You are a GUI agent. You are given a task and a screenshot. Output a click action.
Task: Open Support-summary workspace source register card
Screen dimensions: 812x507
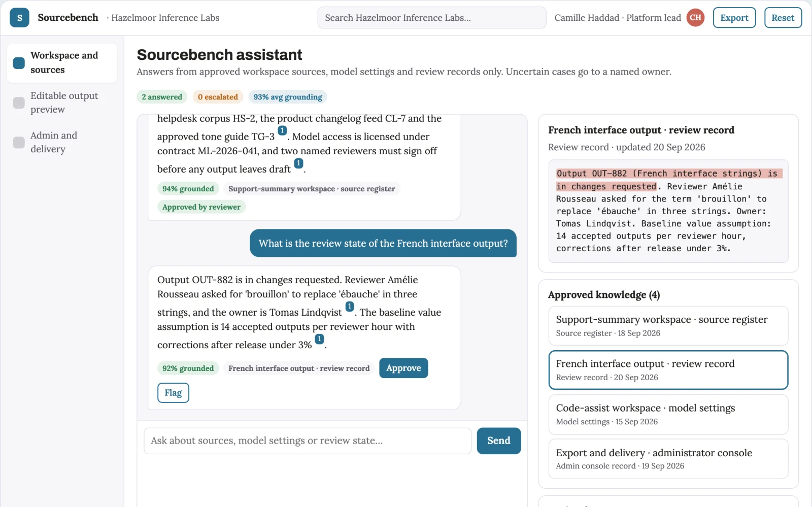click(x=668, y=326)
